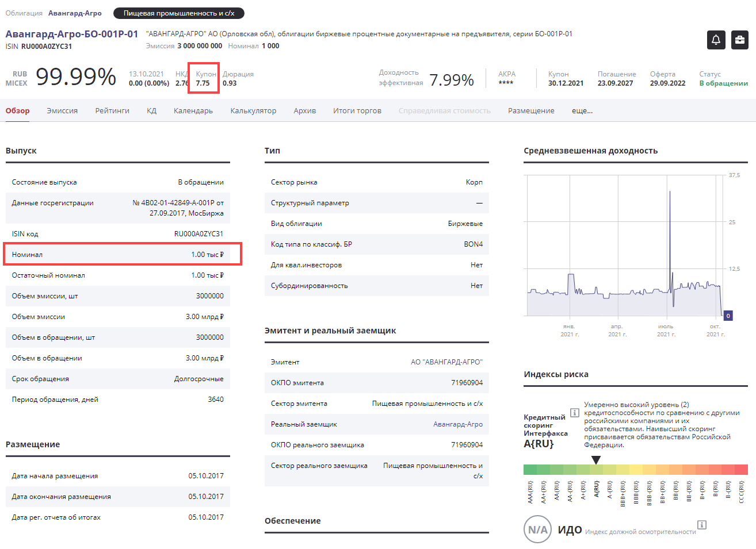The image size is (756, 549).
Task: Click the briefcase portfolio icon
Action: pyautogui.click(x=739, y=40)
